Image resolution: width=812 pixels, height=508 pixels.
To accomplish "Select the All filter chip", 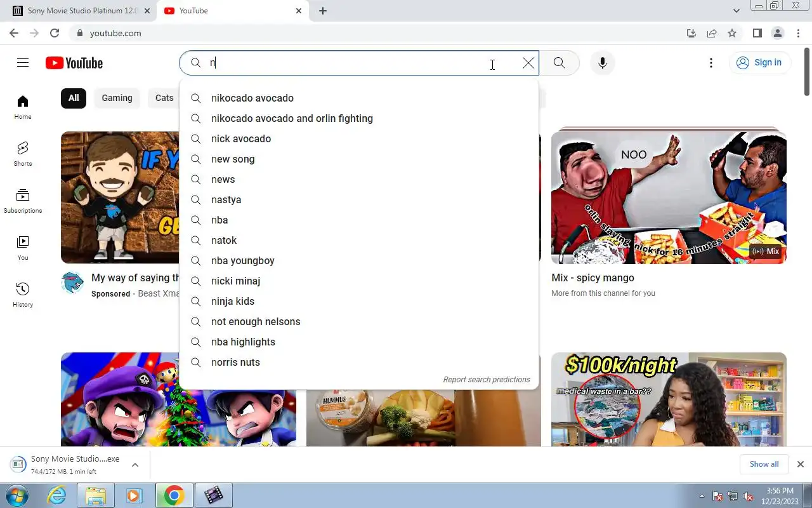I will 74,98.
